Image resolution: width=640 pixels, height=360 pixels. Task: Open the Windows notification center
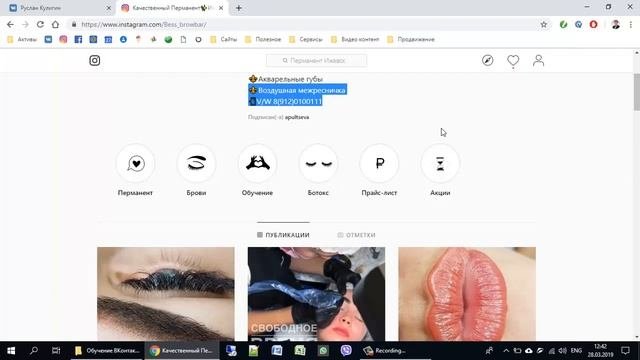625,351
